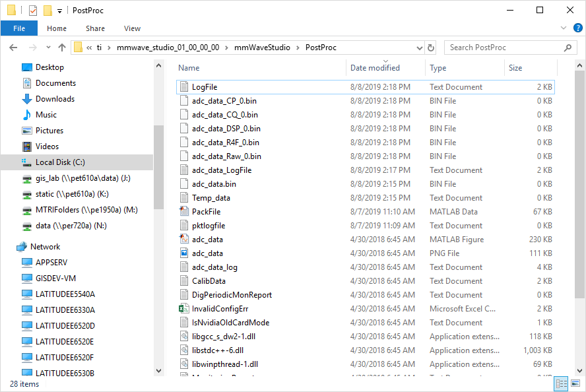This screenshot has height=392, width=586.
Task: Open Customize Quick Access Toolbar dropdown
Action: (59, 11)
